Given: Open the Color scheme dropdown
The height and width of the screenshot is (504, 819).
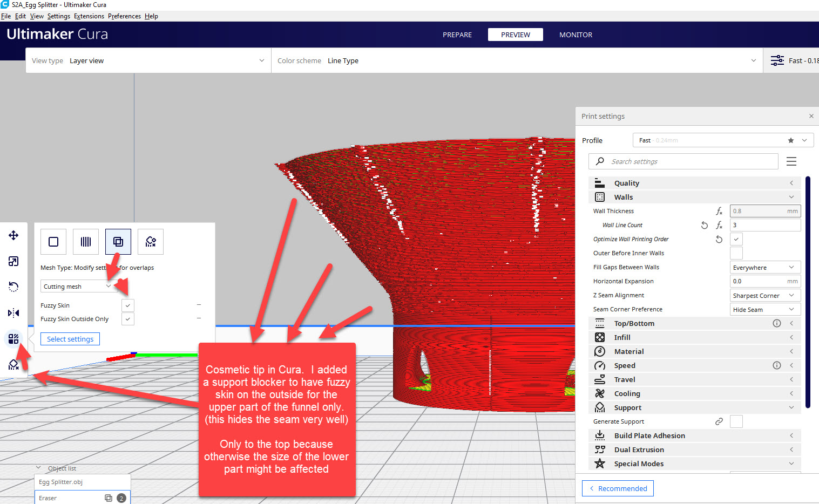Looking at the screenshot, I should (x=517, y=60).
